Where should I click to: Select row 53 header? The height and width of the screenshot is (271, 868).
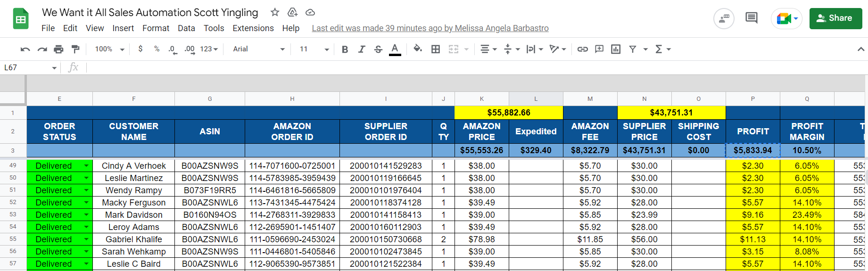[x=13, y=215]
